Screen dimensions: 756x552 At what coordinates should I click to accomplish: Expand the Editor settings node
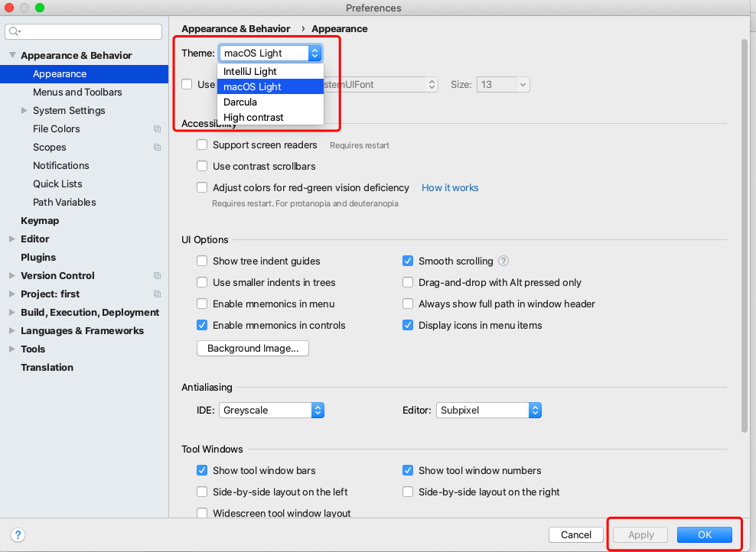12,239
